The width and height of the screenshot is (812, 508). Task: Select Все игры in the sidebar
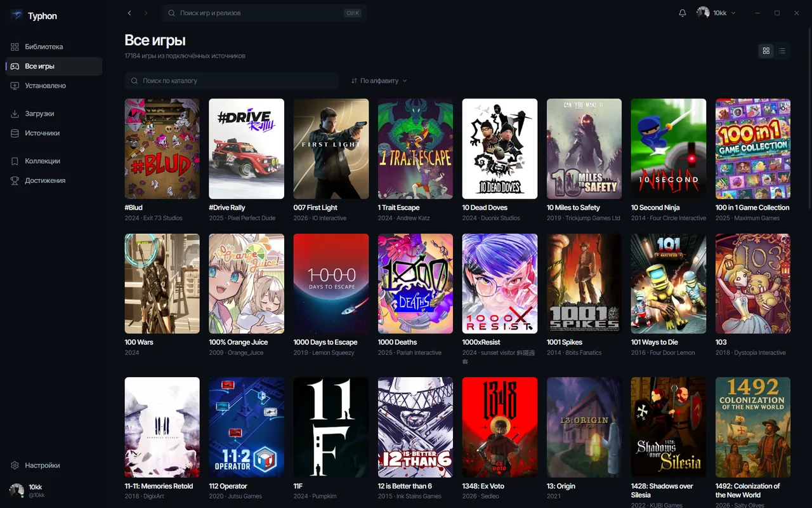point(54,66)
